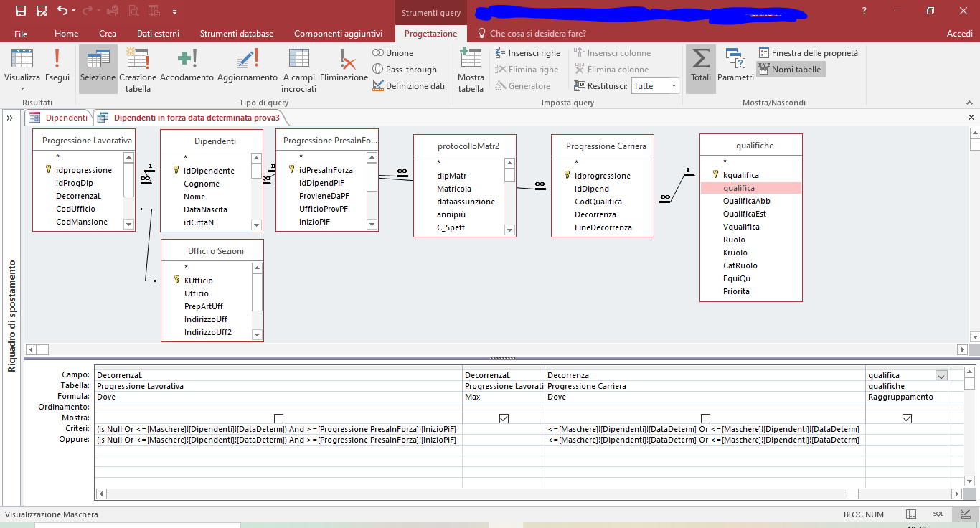Open the Dati esterni ribbon tab
The width and height of the screenshot is (980, 528).
click(x=159, y=34)
